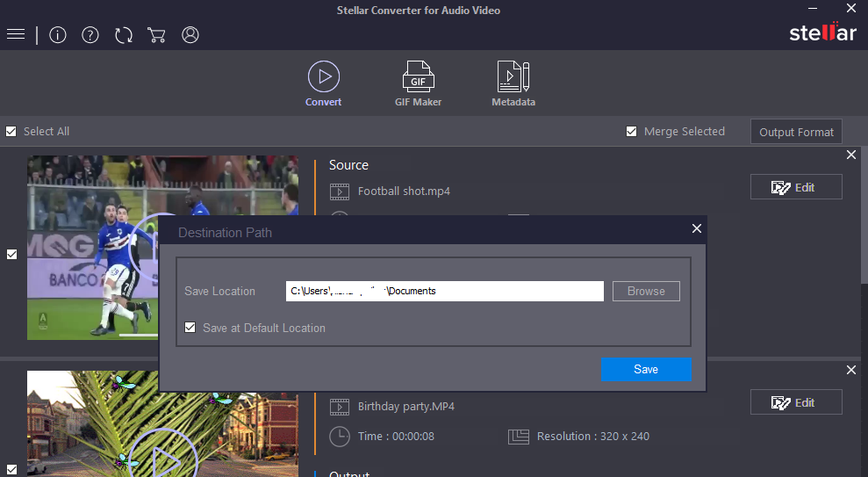This screenshot has width=868, height=477.
Task: Click the Save Location path field
Action: (x=444, y=291)
